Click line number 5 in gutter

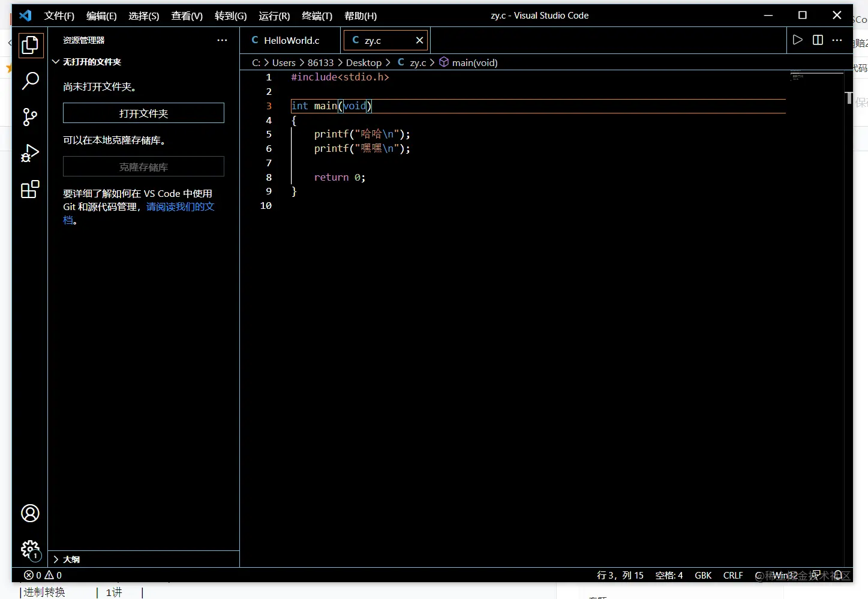pyautogui.click(x=269, y=134)
